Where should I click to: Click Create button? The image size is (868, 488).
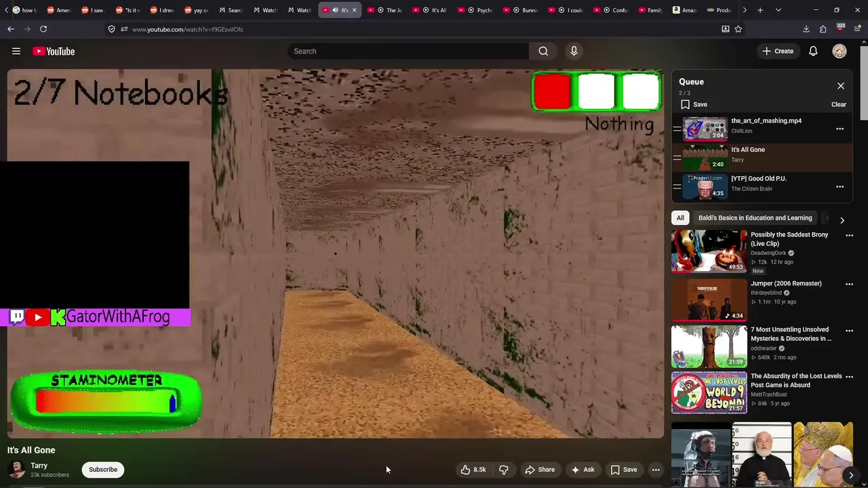777,51
